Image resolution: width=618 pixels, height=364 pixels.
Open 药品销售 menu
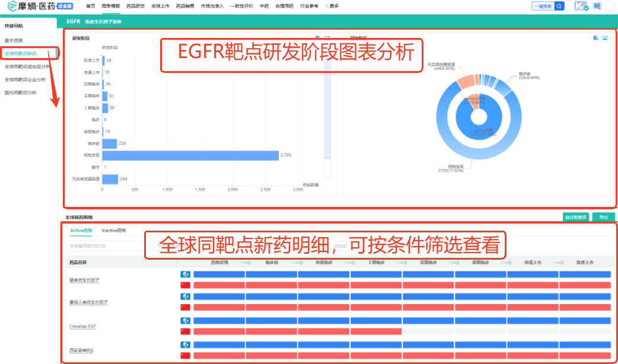tap(185, 6)
